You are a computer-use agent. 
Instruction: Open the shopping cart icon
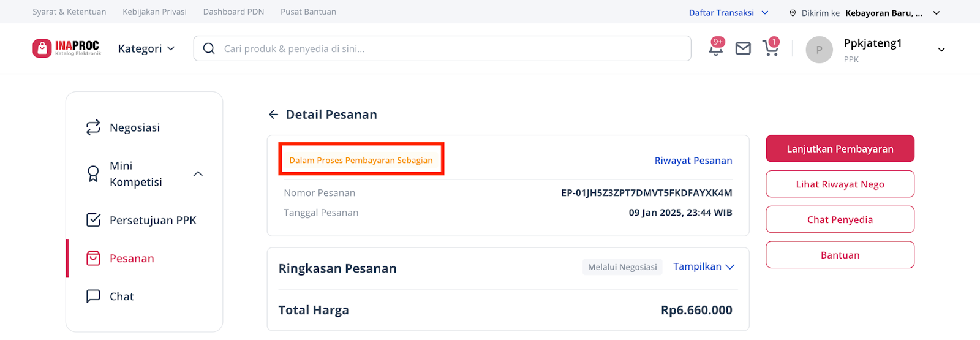click(771, 48)
